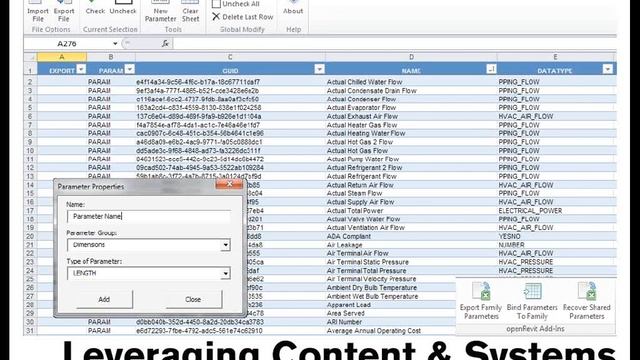Open the New Parameter tool

[160, 11]
